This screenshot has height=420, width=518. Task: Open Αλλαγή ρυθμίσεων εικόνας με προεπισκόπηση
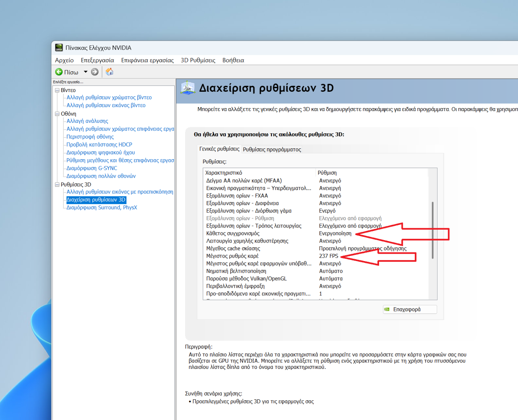point(120,192)
